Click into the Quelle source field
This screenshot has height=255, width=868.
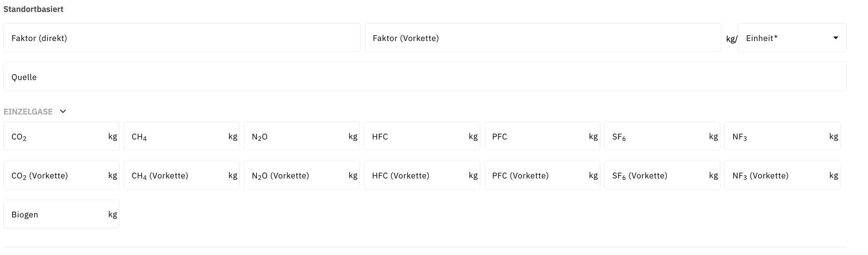coord(425,77)
